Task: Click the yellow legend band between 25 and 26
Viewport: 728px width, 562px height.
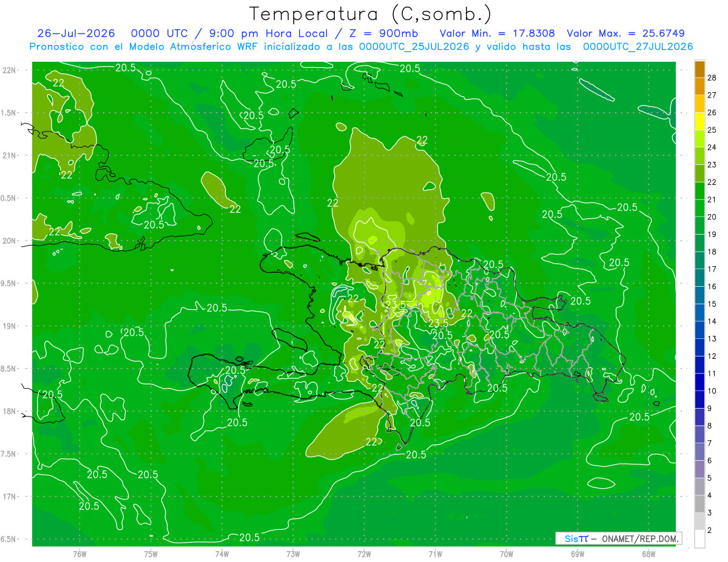Action: coord(699,121)
